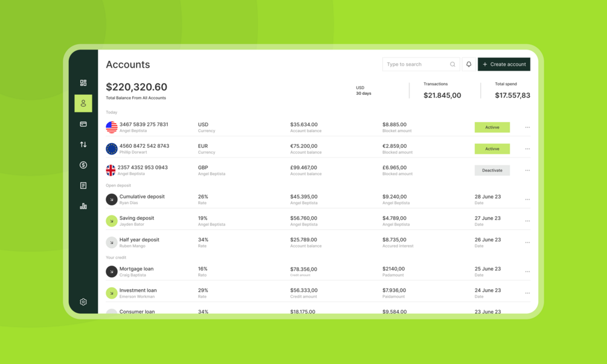The height and width of the screenshot is (364, 607).
Task: Open more options for Half year deposit row
Action: 527,243
